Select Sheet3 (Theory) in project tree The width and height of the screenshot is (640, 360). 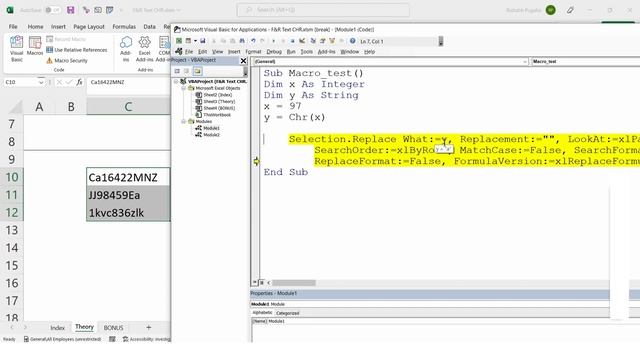tap(219, 101)
